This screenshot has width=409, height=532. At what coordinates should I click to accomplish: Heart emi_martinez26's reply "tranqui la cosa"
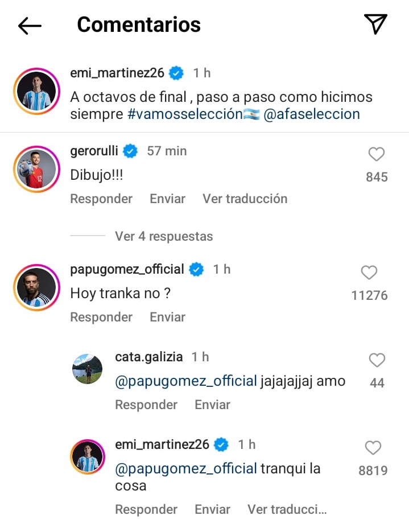coord(373,448)
